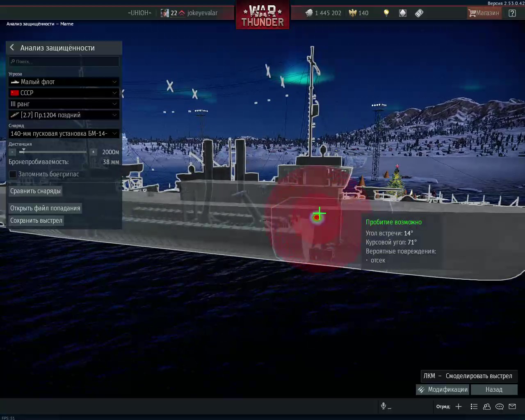This screenshot has height=420, width=525.
Task: Click the light bulb icon in top bar
Action: click(386, 13)
